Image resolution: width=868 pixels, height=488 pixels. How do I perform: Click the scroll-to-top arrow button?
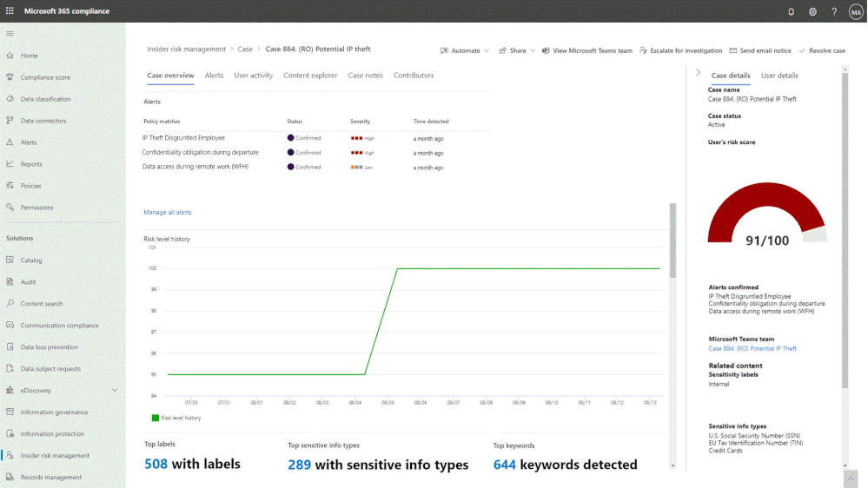(x=851, y=478)
